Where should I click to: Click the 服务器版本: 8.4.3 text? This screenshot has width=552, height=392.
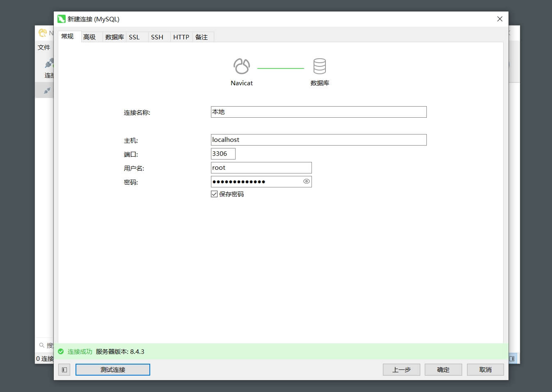point(120,351)
